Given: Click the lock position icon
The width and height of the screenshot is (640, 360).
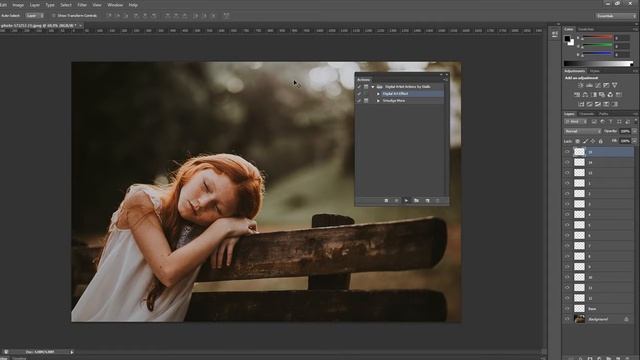Looking at the screenshot, I should click(x=593, y=141).
